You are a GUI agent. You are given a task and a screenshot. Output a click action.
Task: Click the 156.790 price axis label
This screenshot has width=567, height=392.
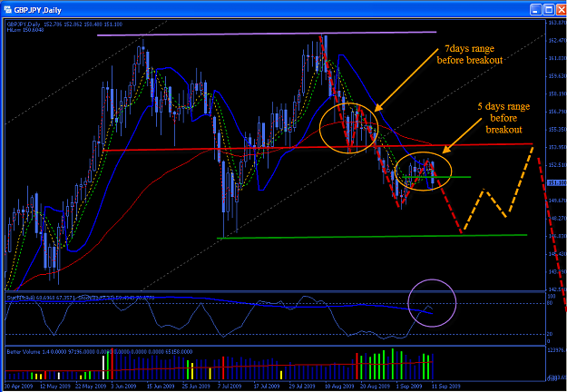[557, 112]
